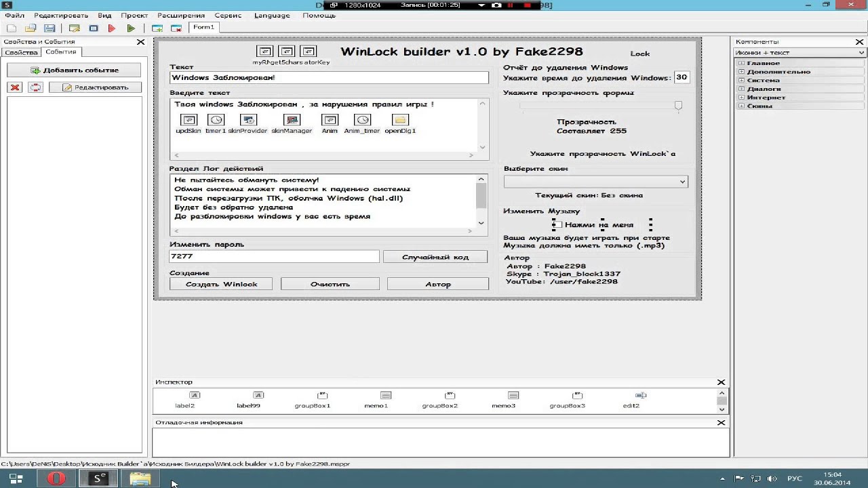The width and height of the screenshot is (868, 488).
Task: Click the action log memo scrollbar
Action: pos(481,201)
